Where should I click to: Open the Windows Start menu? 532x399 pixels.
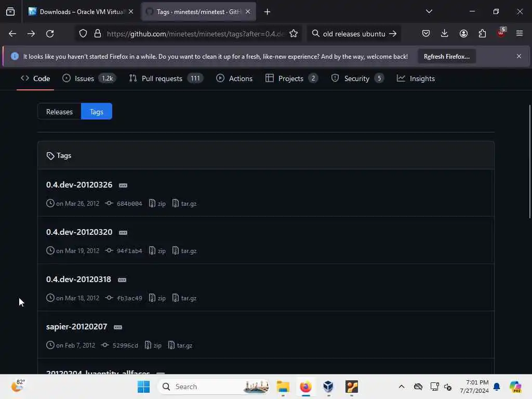coord(143,387)
